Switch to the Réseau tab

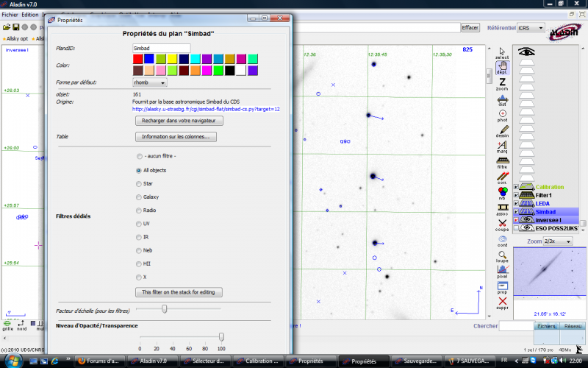click(x=573, y=326)
